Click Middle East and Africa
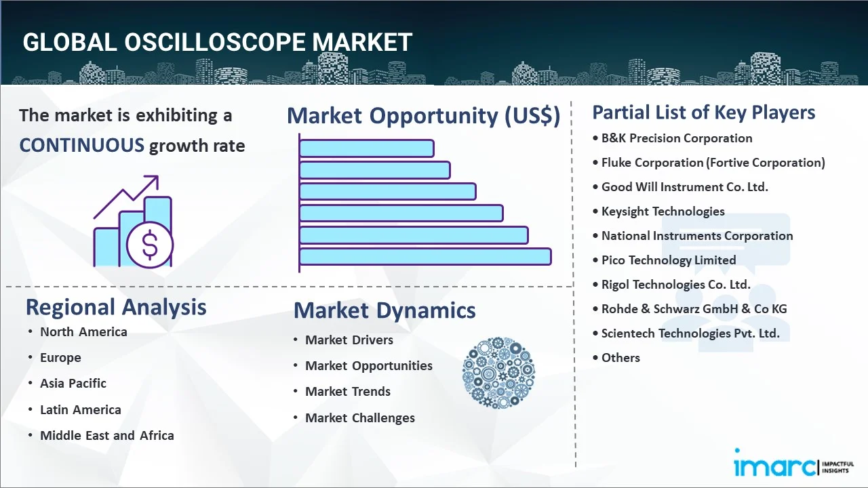This screenshot has width=868, height=488. [x=107, y=436]
